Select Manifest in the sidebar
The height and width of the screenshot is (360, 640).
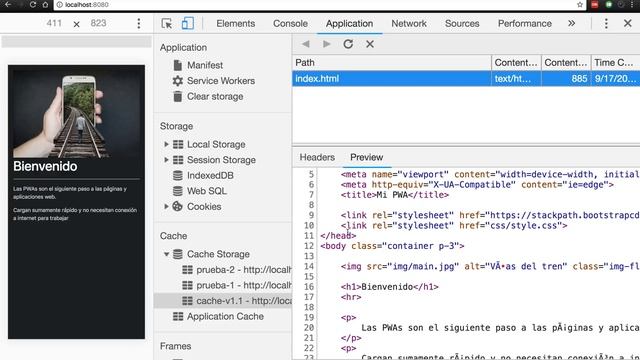(x=205, y=65)
